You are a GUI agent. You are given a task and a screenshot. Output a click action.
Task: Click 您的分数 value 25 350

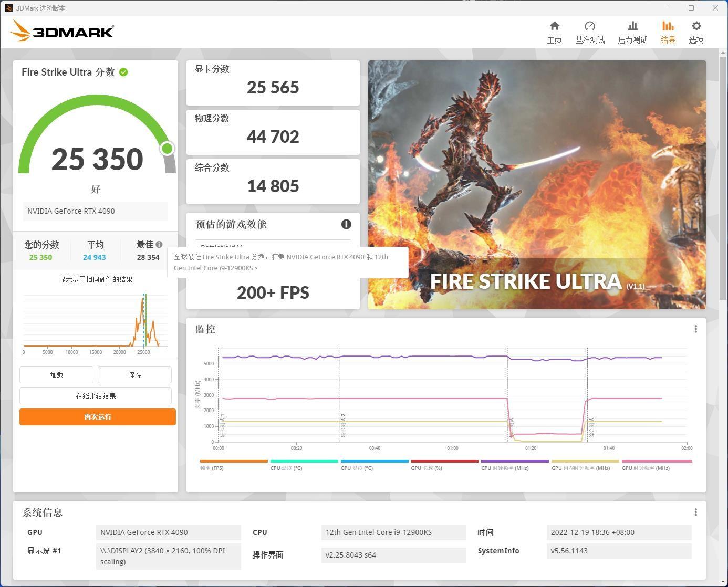(x=40, y=257)
